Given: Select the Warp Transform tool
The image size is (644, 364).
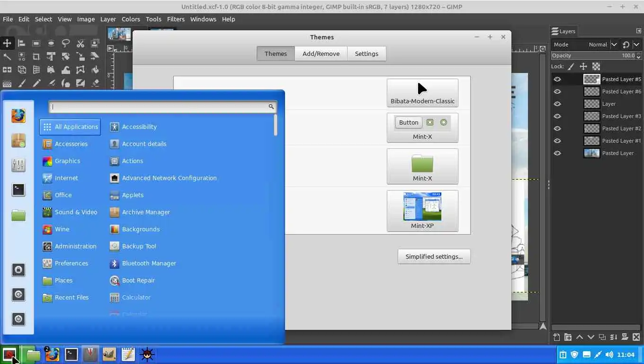Looking at the screenshot, I should tap(65, 70).
